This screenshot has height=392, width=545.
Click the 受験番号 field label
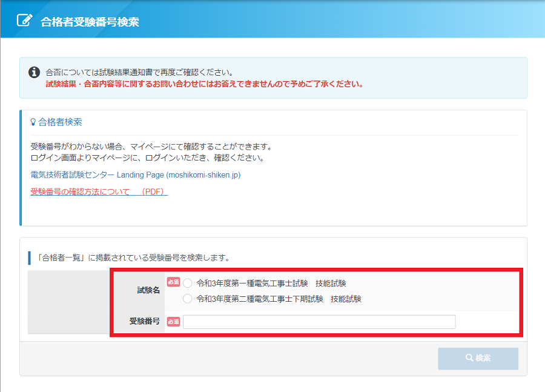click(x=144, y=321)
